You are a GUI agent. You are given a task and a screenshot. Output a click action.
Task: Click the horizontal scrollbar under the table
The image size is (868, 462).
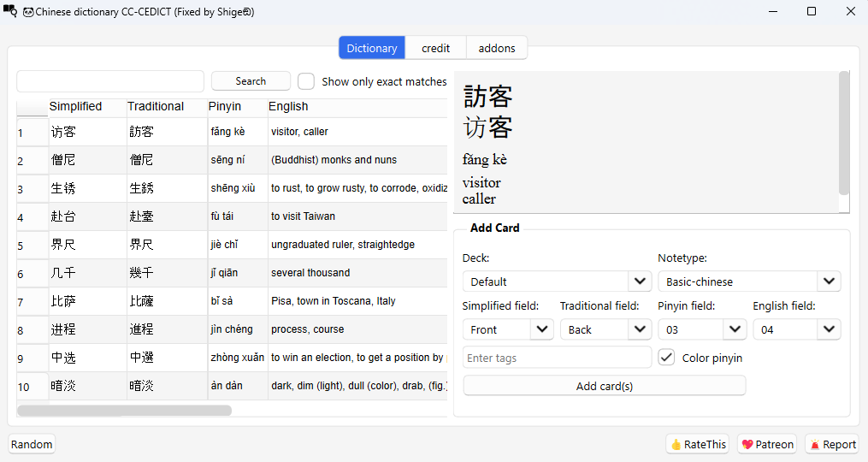coord(124,411)
